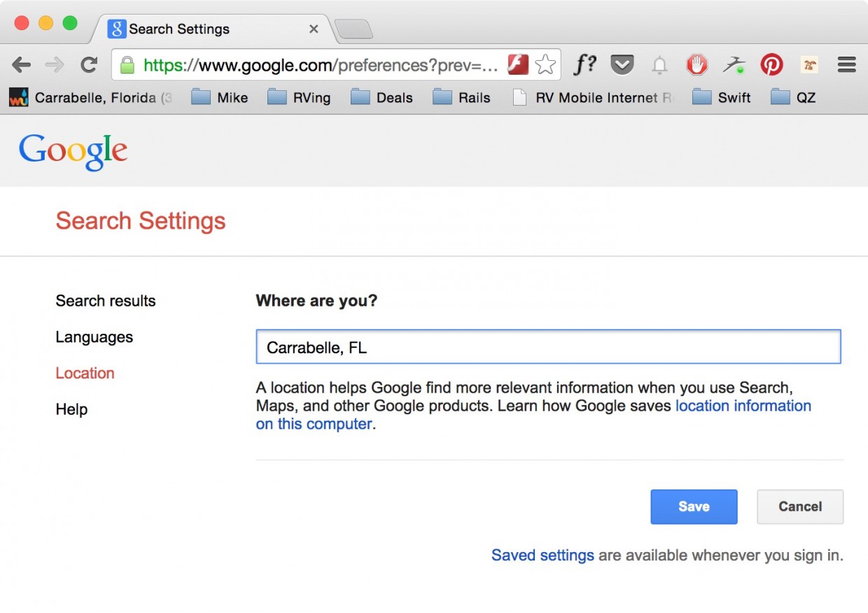Screen dimensions: 868x613
Task: Click the Google logo
Action: (x=73, y=151)
